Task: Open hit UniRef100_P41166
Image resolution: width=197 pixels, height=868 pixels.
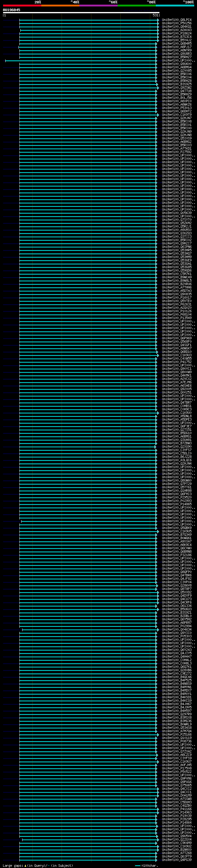Action: tap(177, 809)
